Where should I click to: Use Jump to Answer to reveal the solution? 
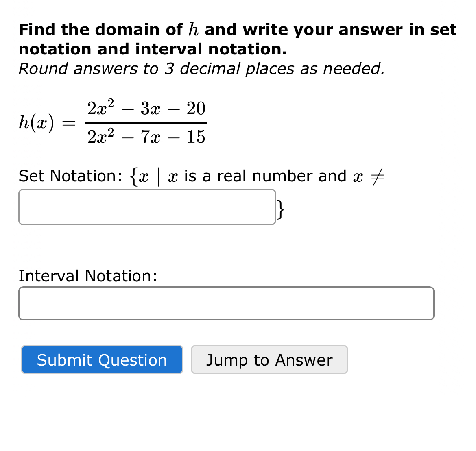pyautogui.click(x=269, y=359)
